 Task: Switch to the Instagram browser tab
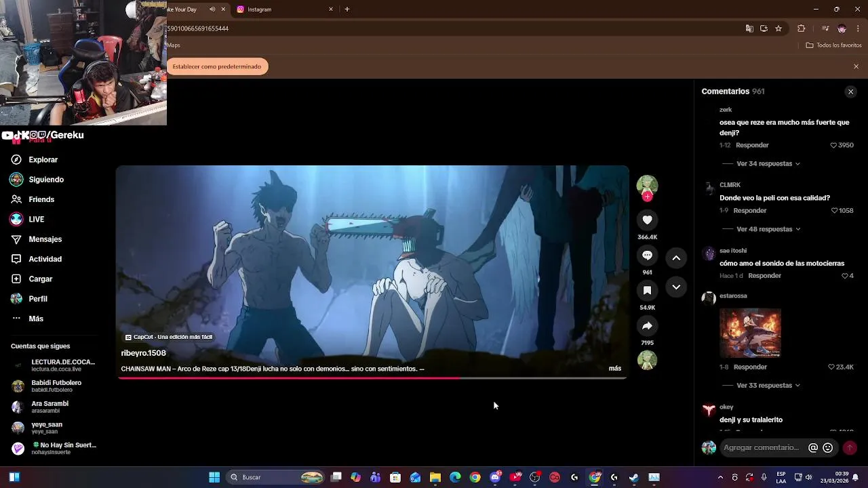(283, 9)
